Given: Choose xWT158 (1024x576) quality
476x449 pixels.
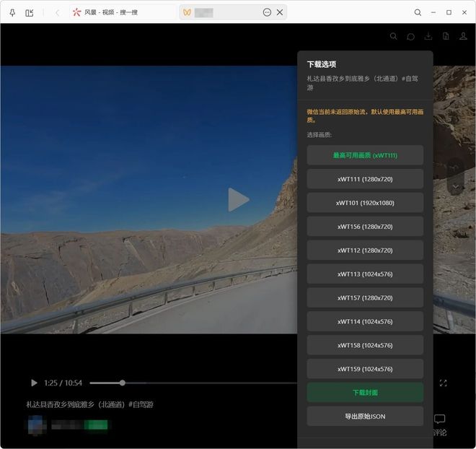Looking at the screenshot, I should [x=365, y=345].
